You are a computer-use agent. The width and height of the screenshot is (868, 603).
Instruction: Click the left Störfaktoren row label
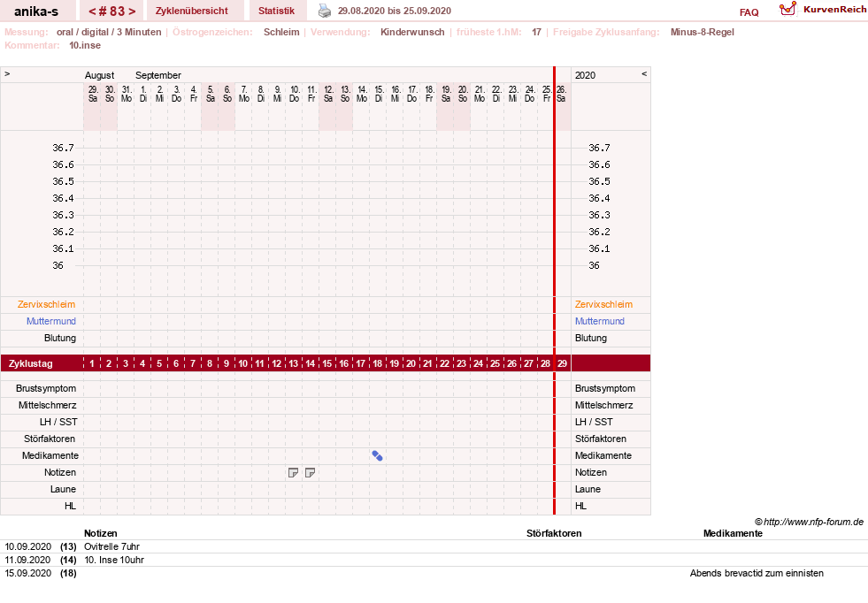pyautogui.click(x=50, y=439)
